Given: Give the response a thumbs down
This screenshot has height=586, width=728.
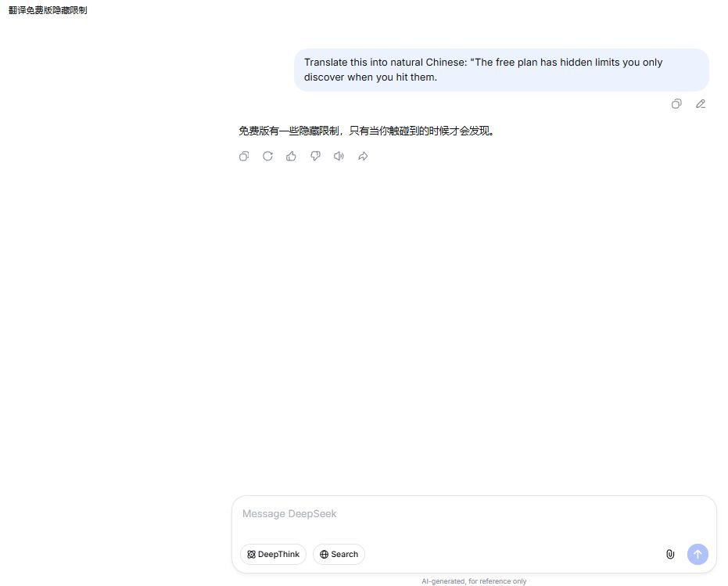Looking at the screenshot, I should pos(315,156).
